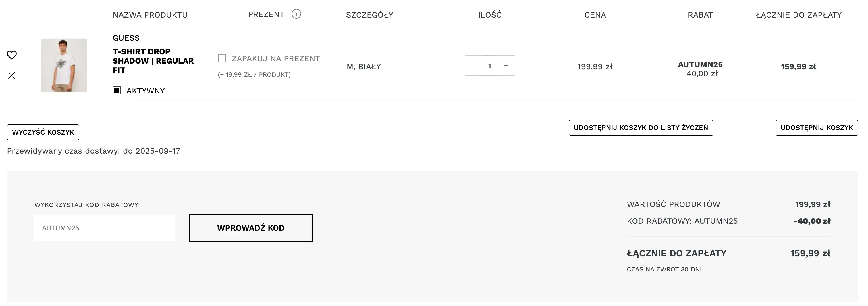Screen dimensions: 868x306
Task: Decrease quantity with the minus button
Action: (474, 66)
